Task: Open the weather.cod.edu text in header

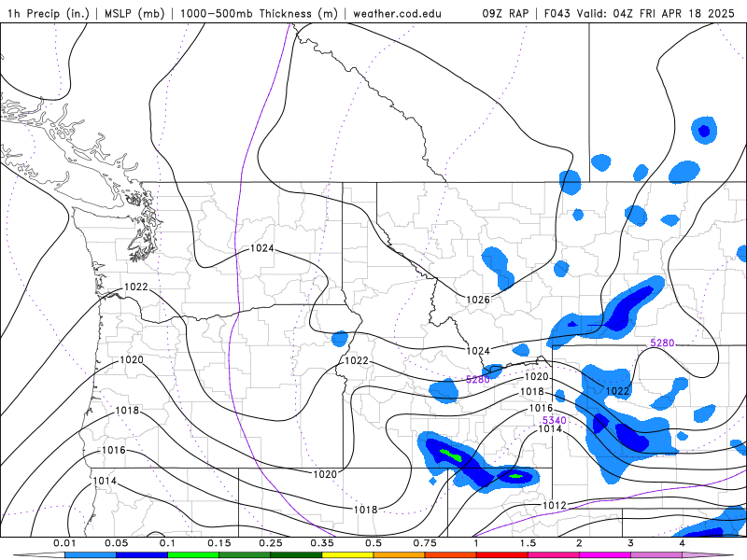Action: coord(397,13)
